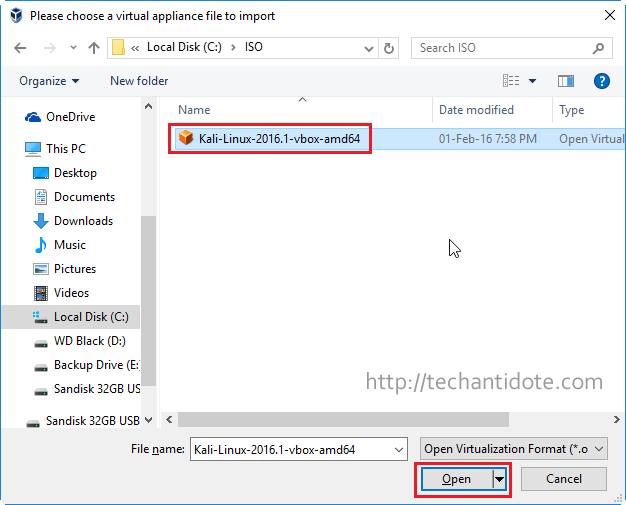The image size is (626, 505).
Task: Close the import dialog window
Action: coord(610,16)
